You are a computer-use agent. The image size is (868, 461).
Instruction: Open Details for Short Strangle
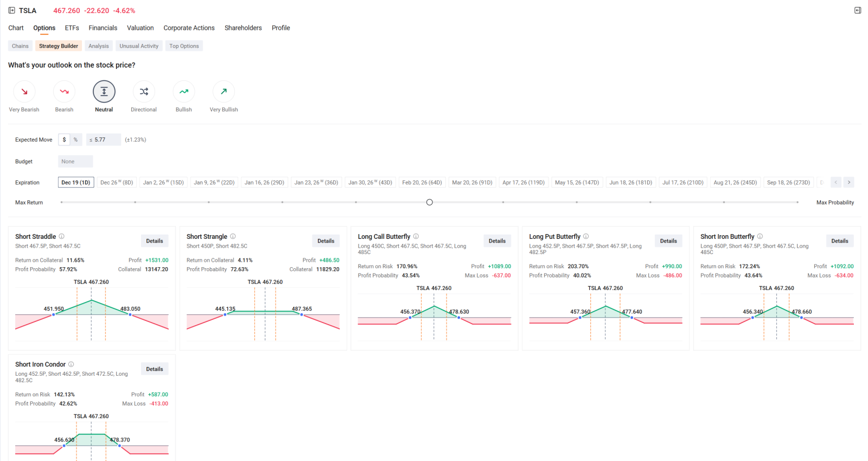pos(326,241)
